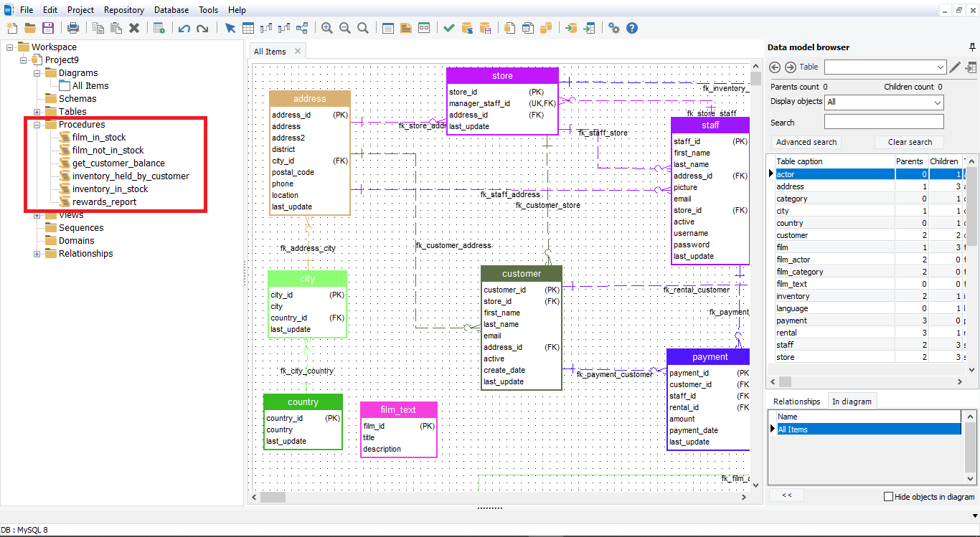Switch to the In diagram tab
The image size is (980, 537).
coord(852,401)
